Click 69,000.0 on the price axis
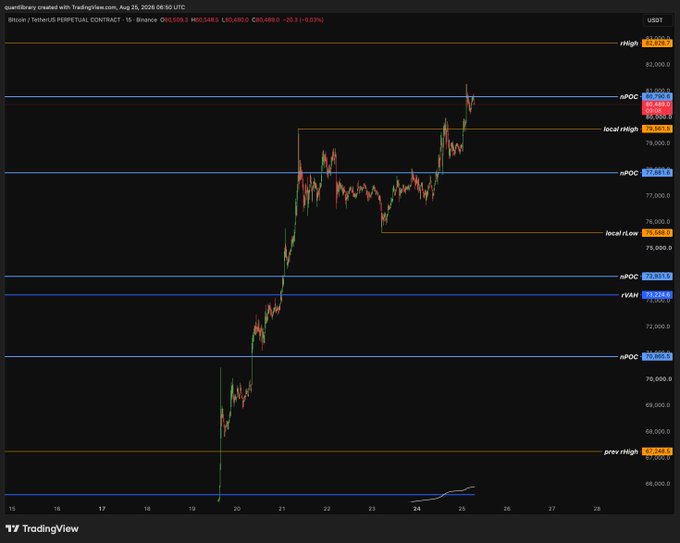Viewport: 680px width, 543px height. [658, 405]
